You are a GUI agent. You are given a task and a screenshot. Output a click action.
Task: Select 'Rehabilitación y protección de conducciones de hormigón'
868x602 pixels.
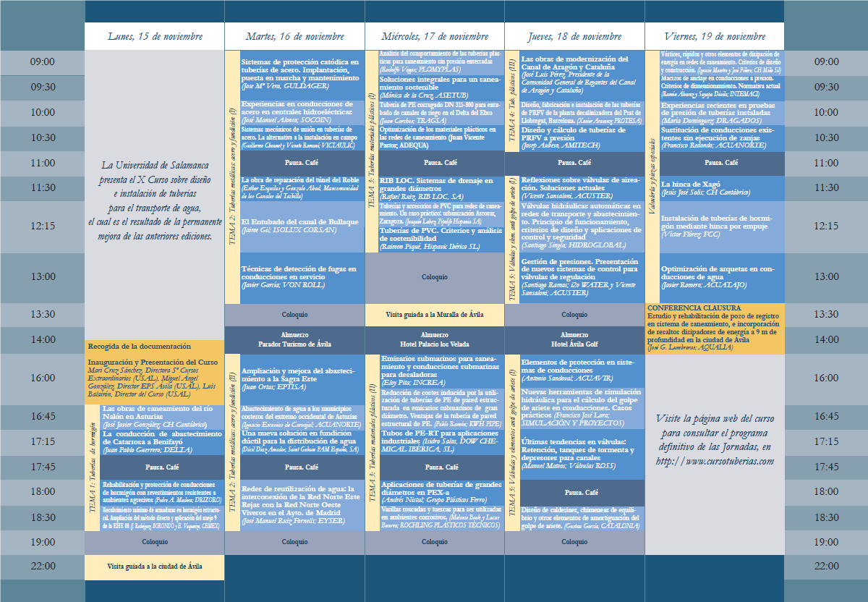click(161, 493)
